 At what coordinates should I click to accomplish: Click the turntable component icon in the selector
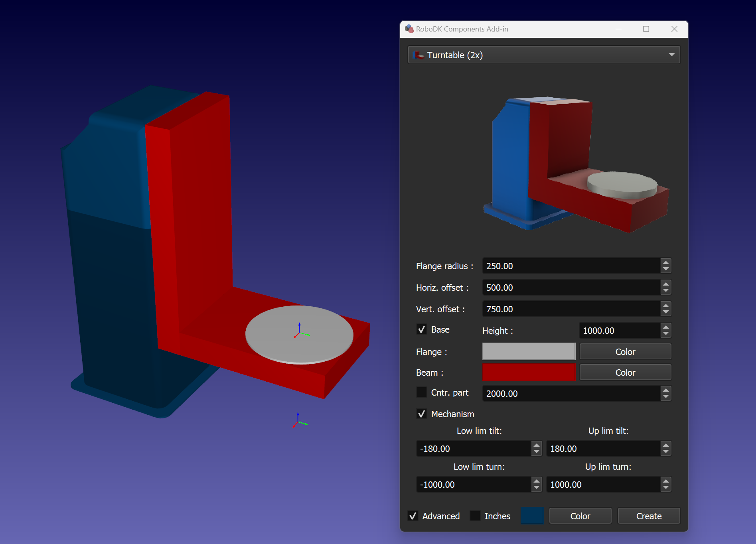[x=418, y=55]
